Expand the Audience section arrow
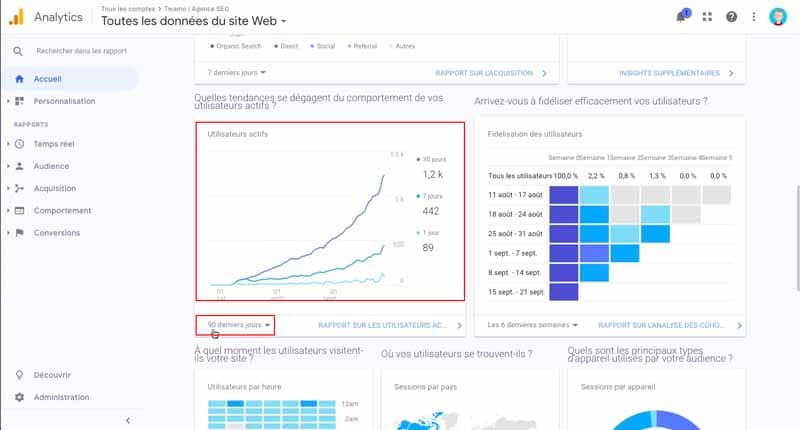 click(8, 166)
